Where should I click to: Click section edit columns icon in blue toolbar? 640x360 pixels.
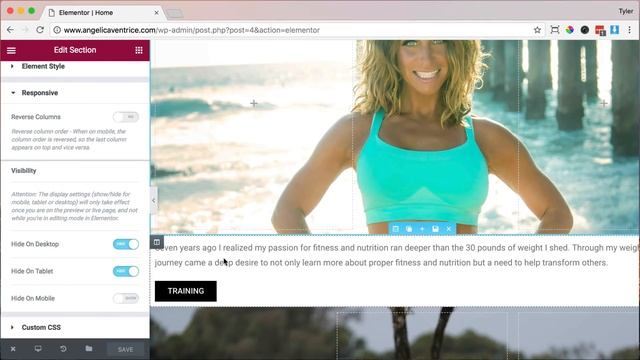click(x=396, y=229)
